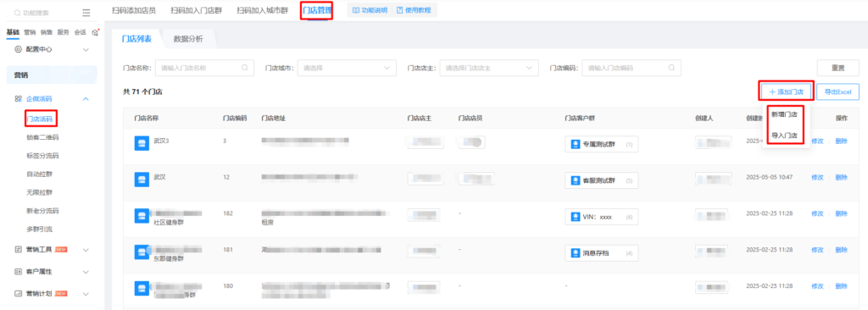Click the hamburger menu icon beside search

point(86,12)
